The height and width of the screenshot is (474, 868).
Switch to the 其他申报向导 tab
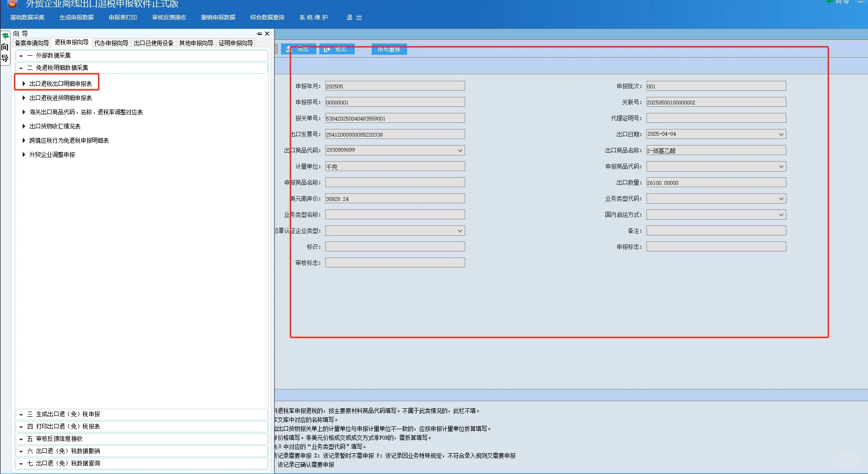196,43
